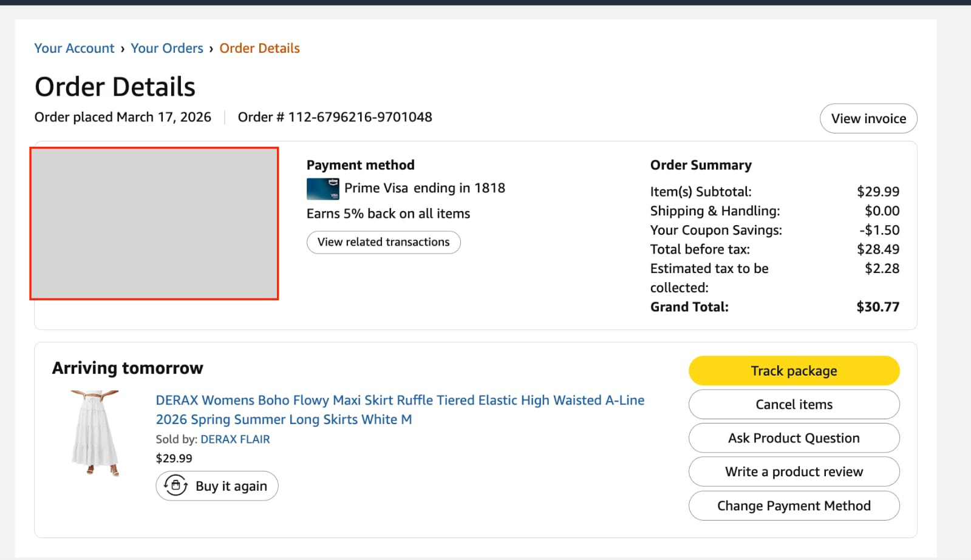
Task: Click the Your Coupon Savings amount
Action: pos(879,230)
